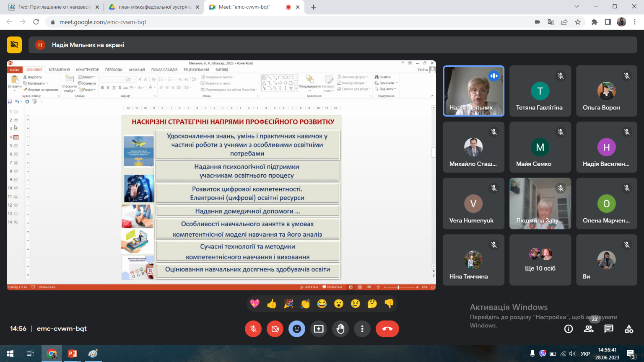Open meeting details info icon
Screen dimensions: 644x362
coord(569,329)
